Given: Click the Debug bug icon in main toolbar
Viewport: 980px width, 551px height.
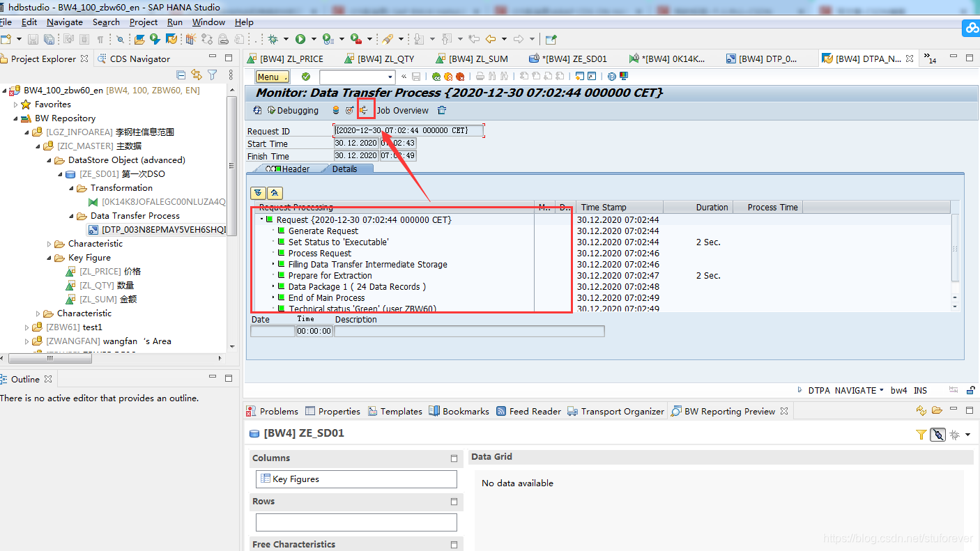Looking at the screenshot, I should tap(274, 39).
